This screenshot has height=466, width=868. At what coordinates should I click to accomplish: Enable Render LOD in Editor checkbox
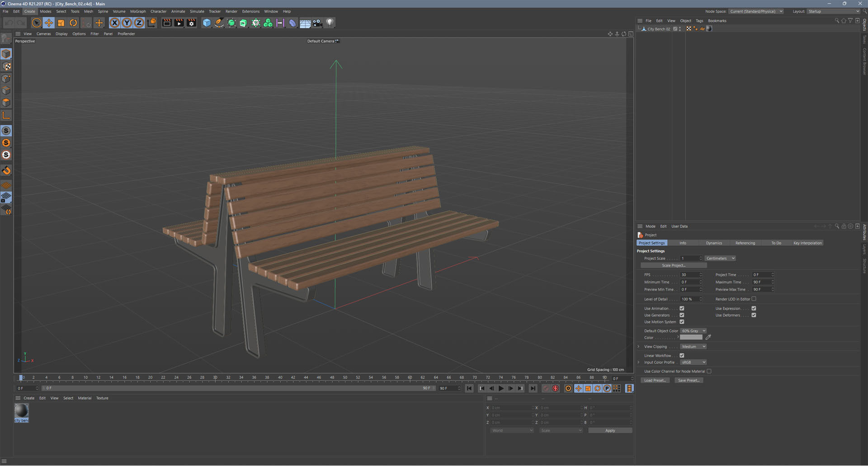[x=754, y=299]
